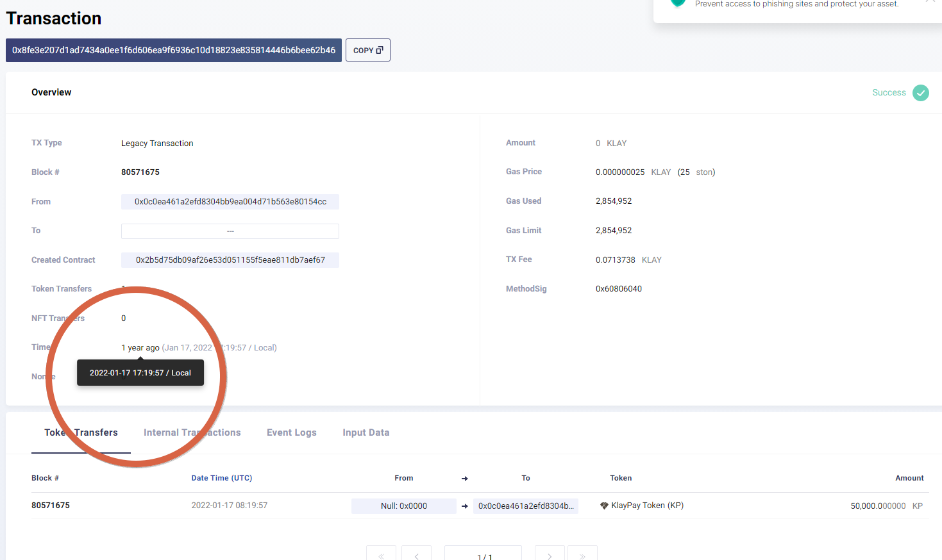
Task: Open the Created Contract address 0x2b5d75db
Action: (x=230, y=260)
